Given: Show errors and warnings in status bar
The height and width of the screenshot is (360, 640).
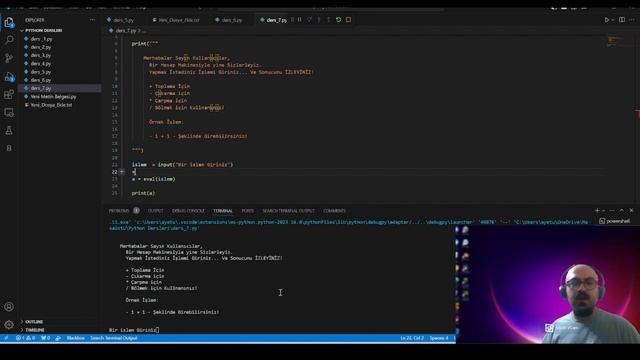Looking at the screenshot, I should 25,338.
